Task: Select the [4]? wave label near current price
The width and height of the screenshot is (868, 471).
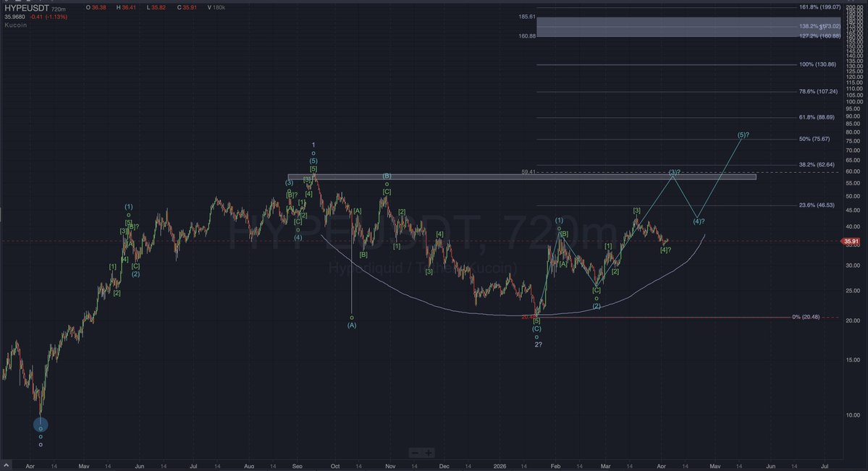Action: [665, 250]
